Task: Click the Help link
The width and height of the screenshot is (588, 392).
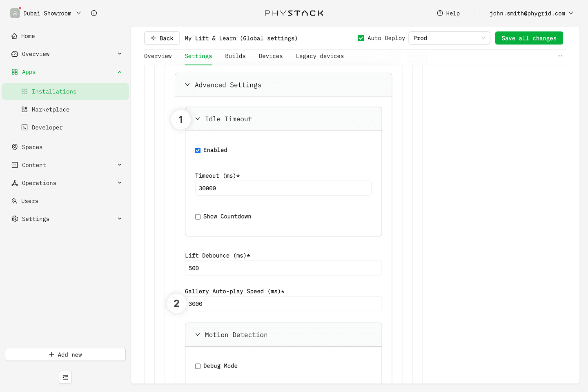Action: [x=453, y=13]
